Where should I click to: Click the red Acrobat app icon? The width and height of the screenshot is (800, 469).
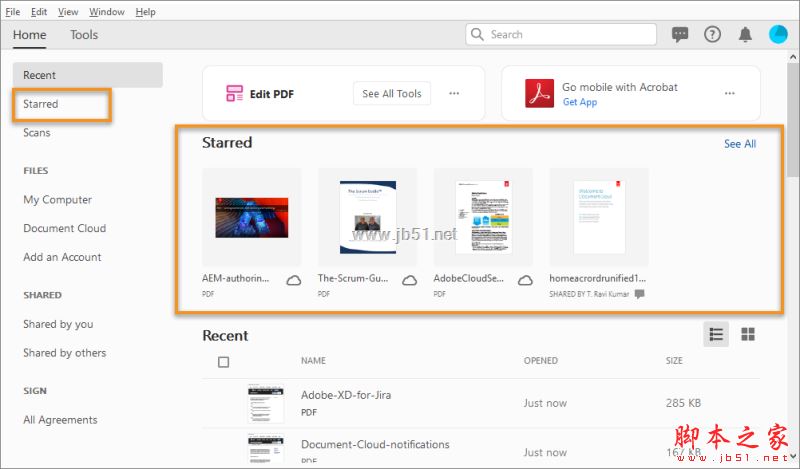(x=539, y=93)
